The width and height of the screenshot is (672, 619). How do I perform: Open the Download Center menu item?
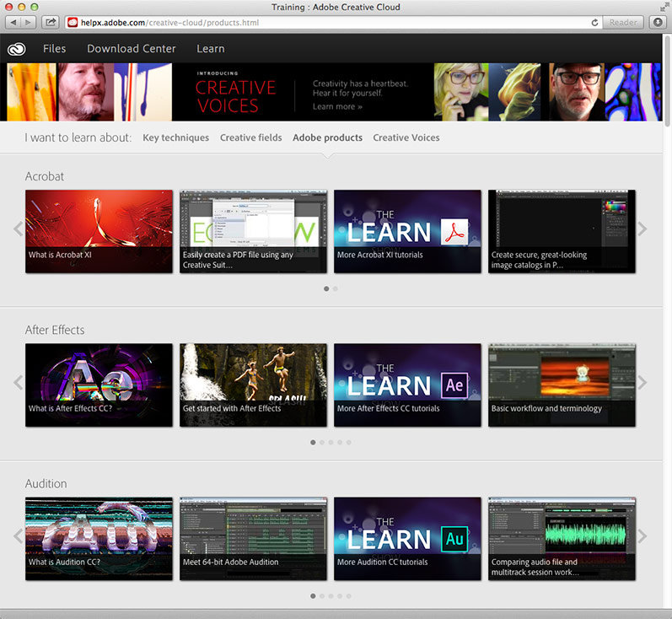click(132, 49)
